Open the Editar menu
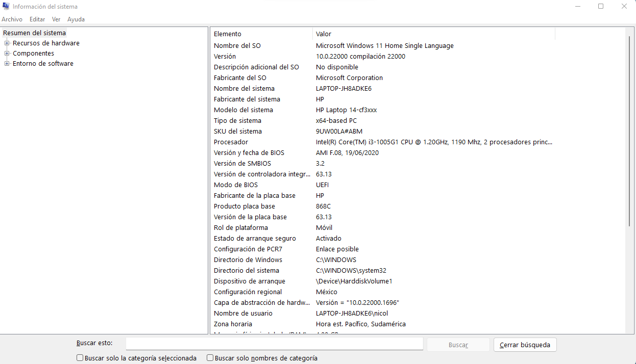The image size is (636, 364). coord(37,19)
